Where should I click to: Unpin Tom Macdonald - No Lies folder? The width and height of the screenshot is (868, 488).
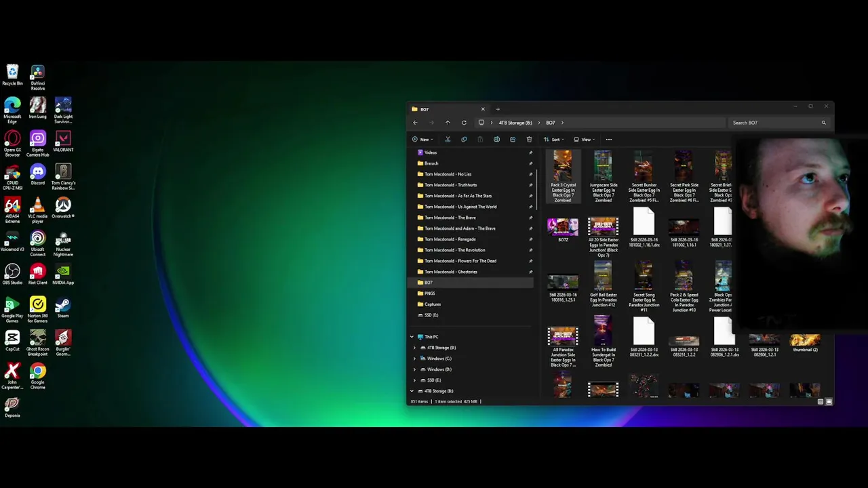530,174
